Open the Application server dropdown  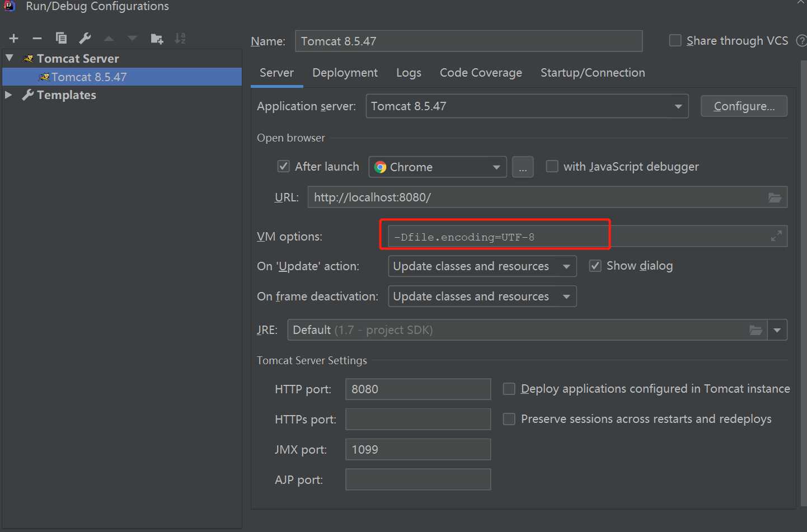[527, 106]
